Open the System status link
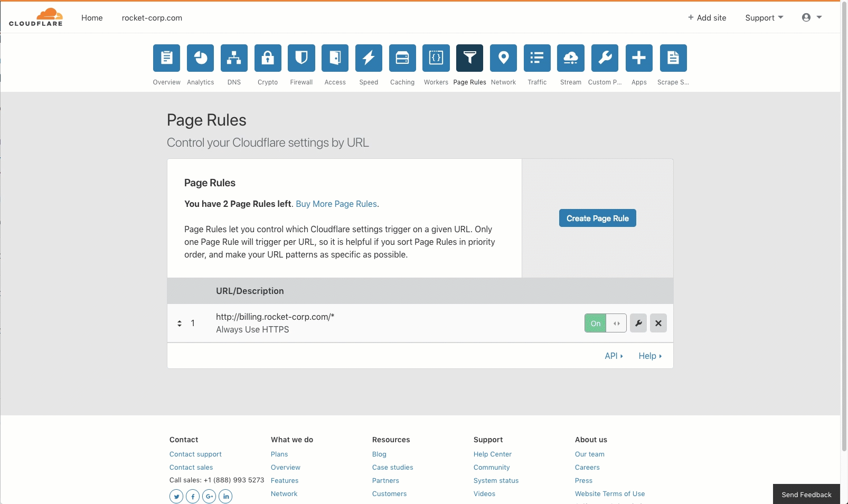Image resolution: width=848 pixels, height=504 pixels. (496, 480)
